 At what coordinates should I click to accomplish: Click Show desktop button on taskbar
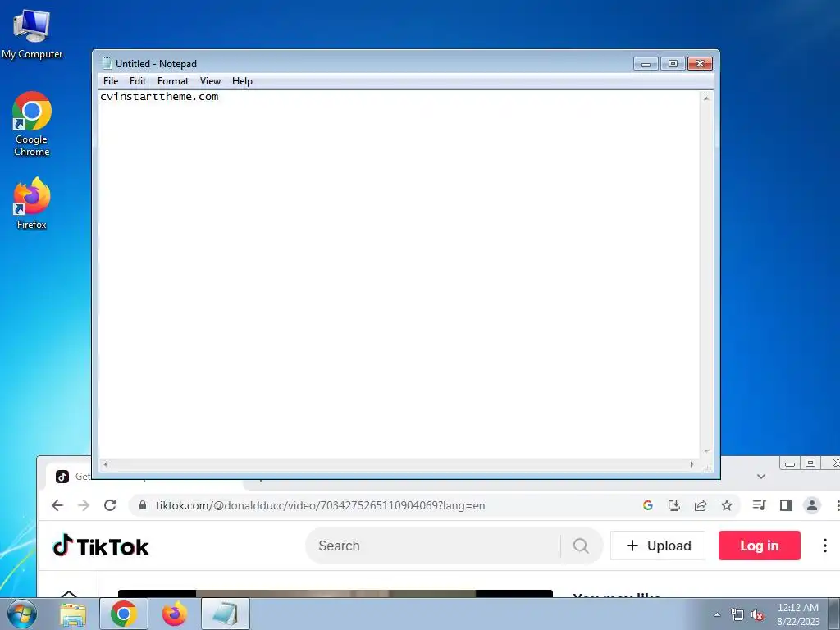coord(834,614)
